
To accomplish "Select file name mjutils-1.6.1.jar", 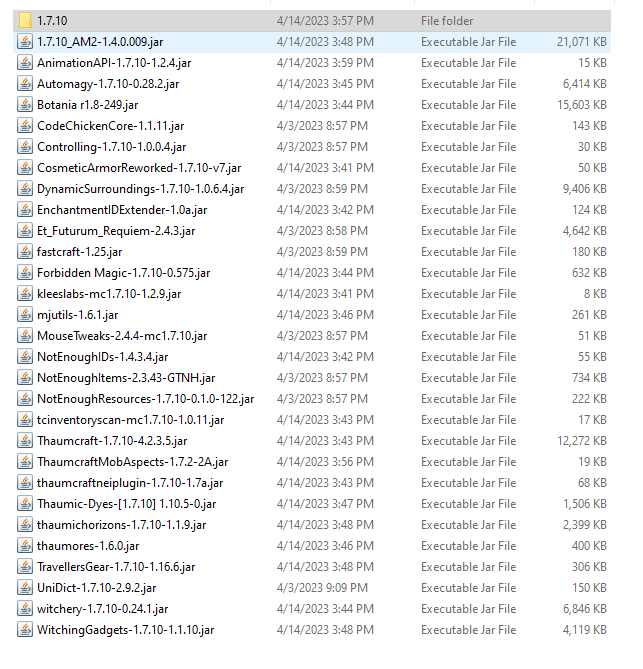I will tap(78, 315).
